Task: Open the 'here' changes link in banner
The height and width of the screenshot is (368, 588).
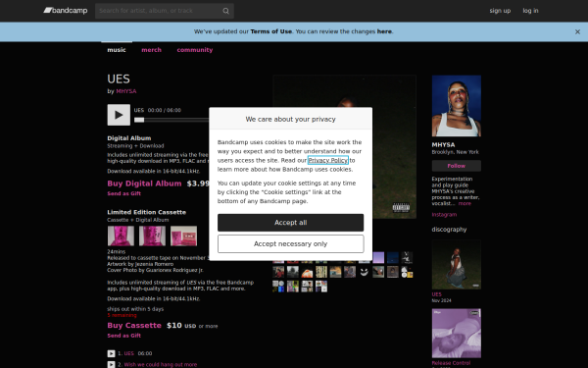Action: tap(384, 31)
